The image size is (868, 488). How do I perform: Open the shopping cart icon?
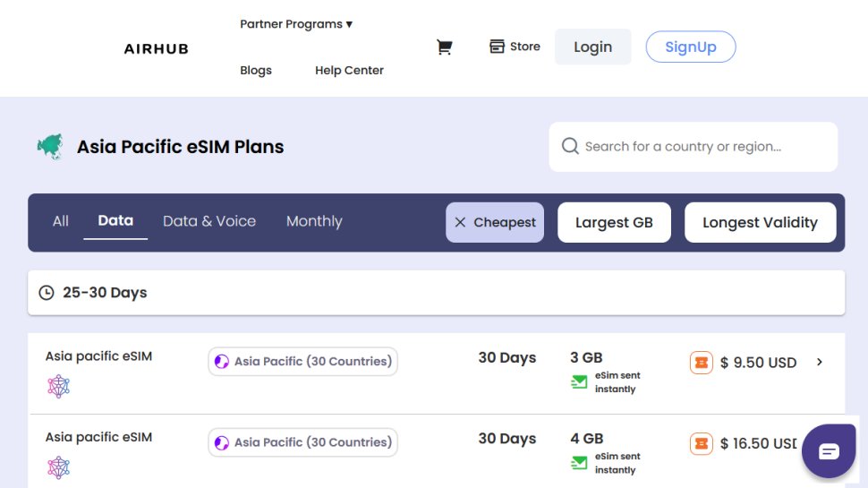coord(444,47)
